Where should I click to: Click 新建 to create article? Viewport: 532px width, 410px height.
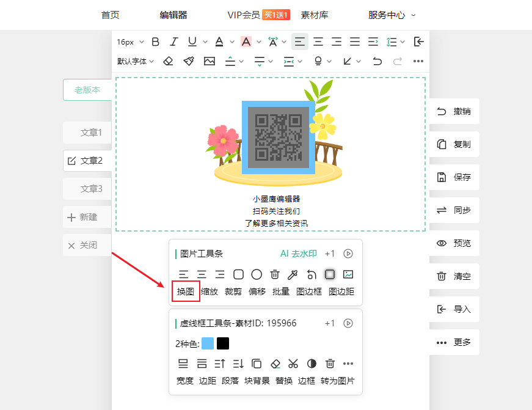tap(87, 217)
